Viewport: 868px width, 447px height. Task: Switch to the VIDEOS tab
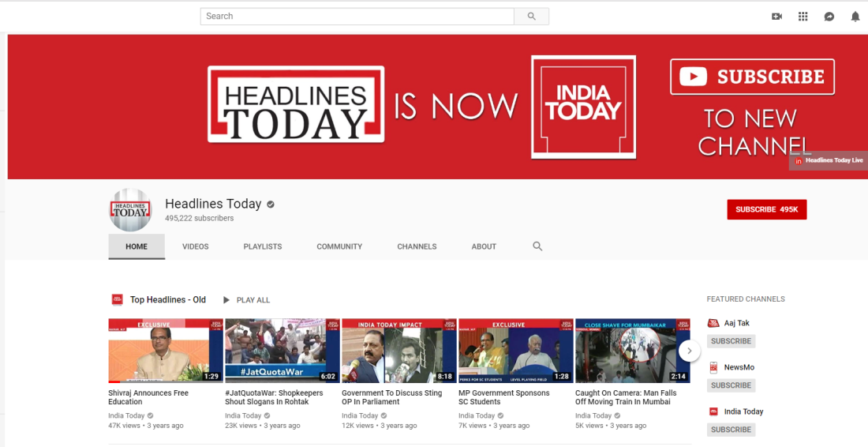point(196,246)
